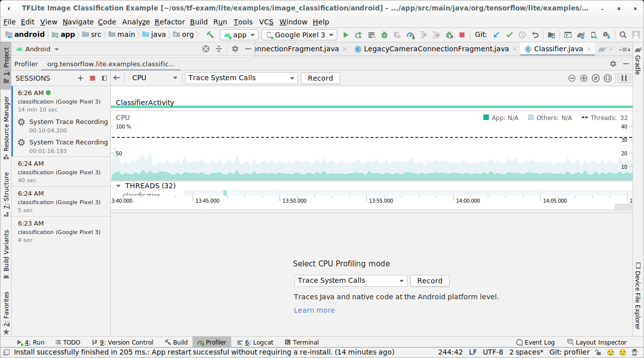The image size is (644, 358).
Task: Open the Refactor menu
Action: pos(170,22)
